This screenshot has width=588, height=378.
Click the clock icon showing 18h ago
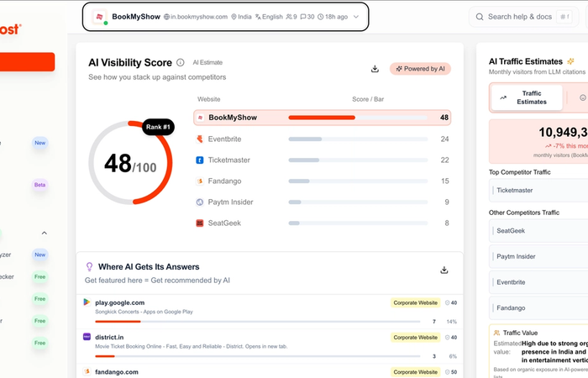click(320, 17)
